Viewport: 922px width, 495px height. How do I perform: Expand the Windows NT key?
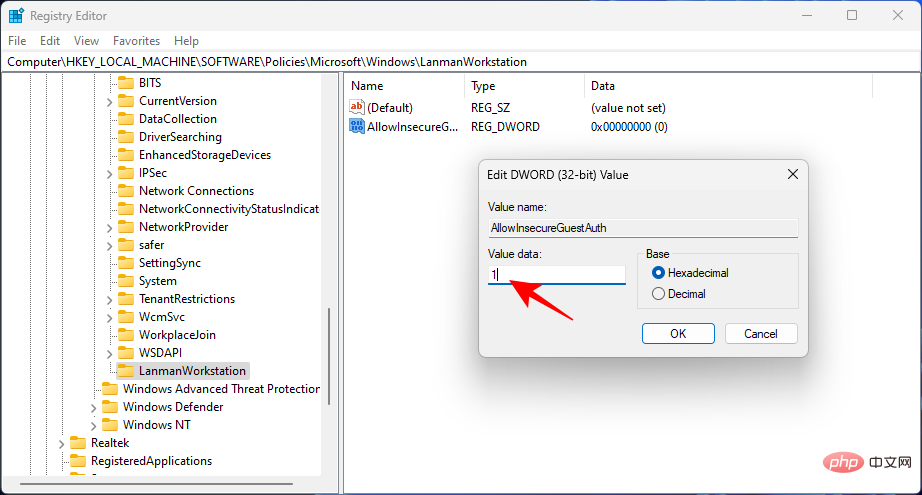(x=93, y=426)
